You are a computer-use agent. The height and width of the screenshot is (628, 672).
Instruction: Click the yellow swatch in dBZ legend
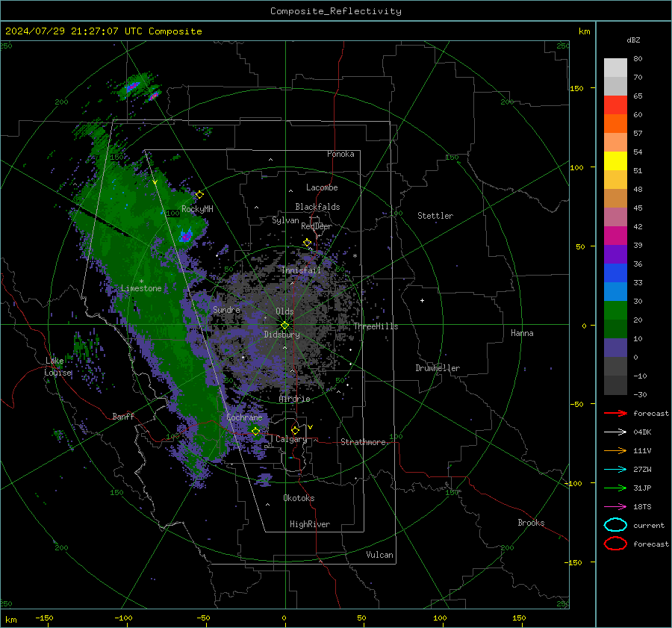point(615,161)
